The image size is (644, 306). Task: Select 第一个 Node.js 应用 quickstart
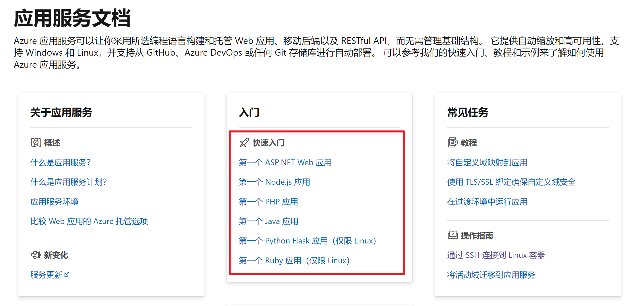pyautogui.click(x=274, y=182)
